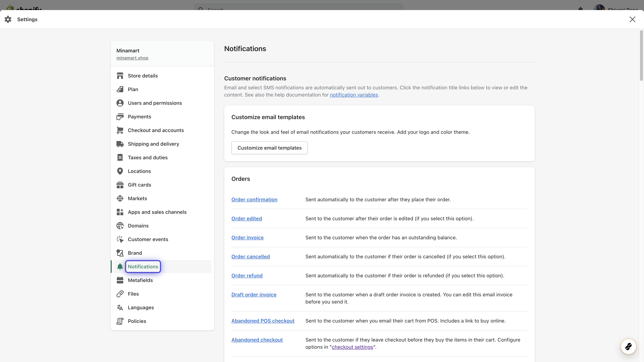Click the Taxes and duties receipt icon

click(x=120, y=158)
